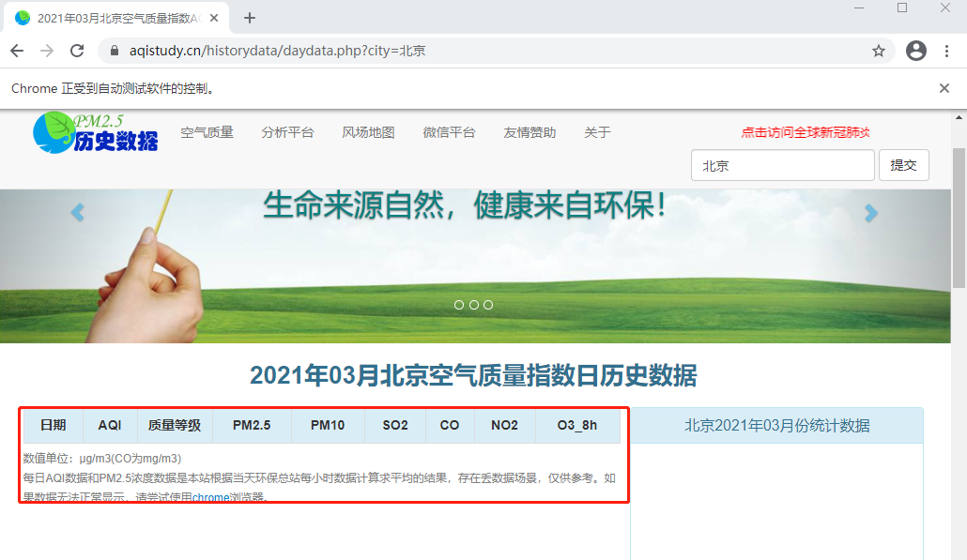Select the first carousel indicator dot
Image resolution: width=967 pixels, height=560 pixels.
(x=459, y=304)
